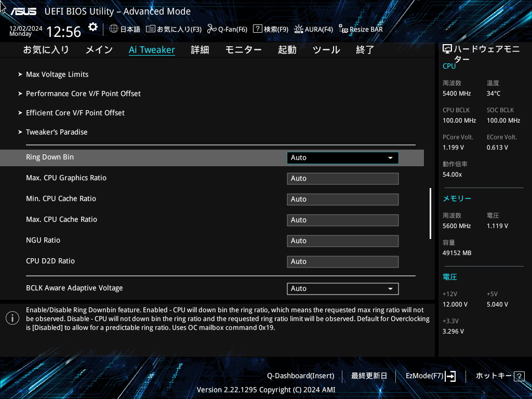
Task: Open the 詳細 tab
Action: tap(200, 50)
